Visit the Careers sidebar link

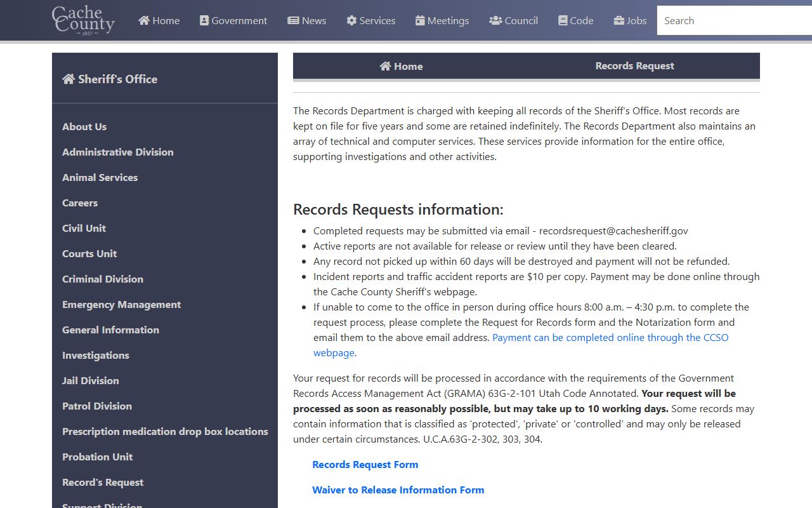click(80, 203)
